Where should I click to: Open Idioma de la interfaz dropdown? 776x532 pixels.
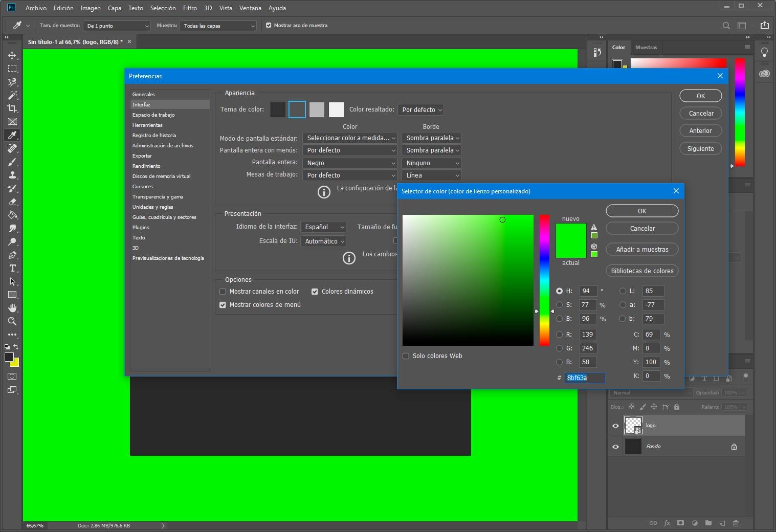324,227
